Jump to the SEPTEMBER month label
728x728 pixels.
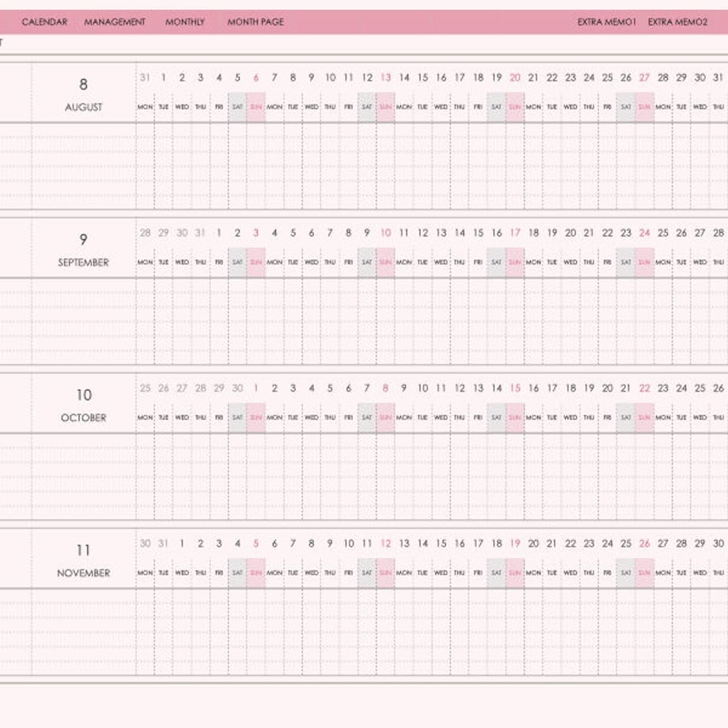coord(84,263)
